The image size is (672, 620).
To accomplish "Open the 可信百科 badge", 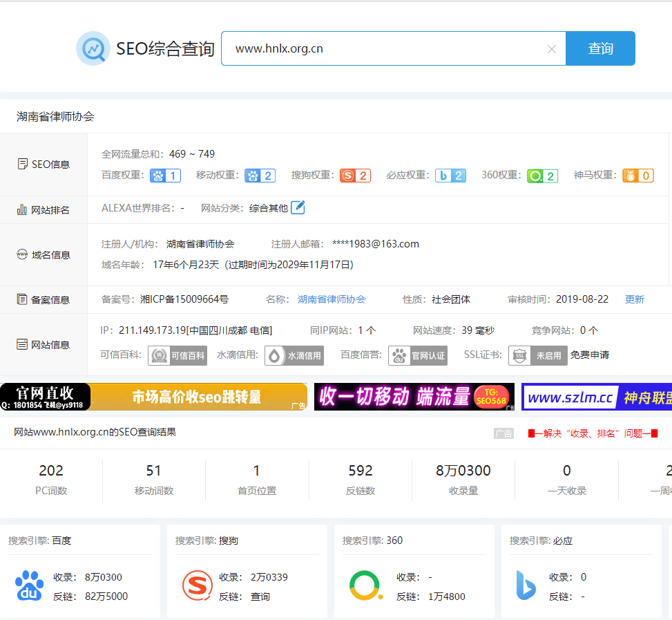I will [x=177, y=355].
